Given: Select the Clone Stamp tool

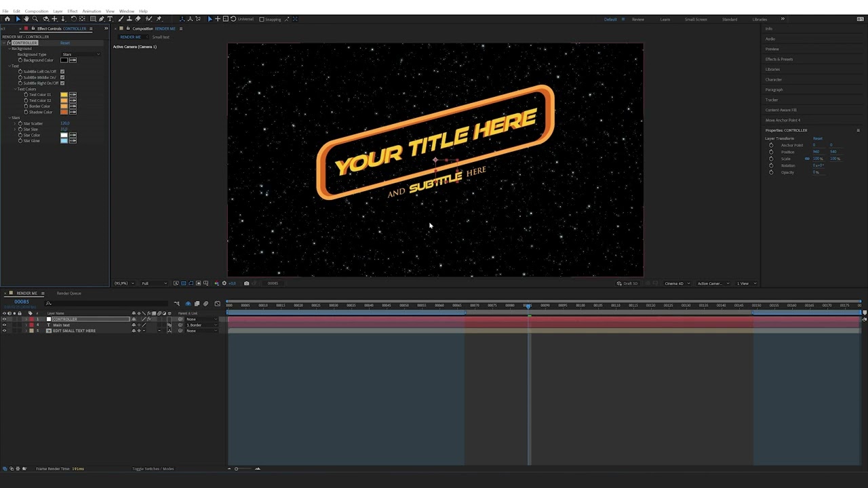Looking at the screenshot, I should 130,19.
